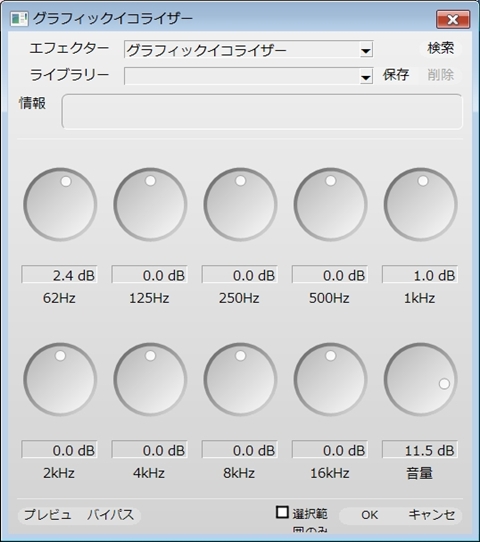The width and height of the screenshot is (480, 542).
Task: Click the キャンセル button
Action: pyautogui.click(x=431, y=515)
